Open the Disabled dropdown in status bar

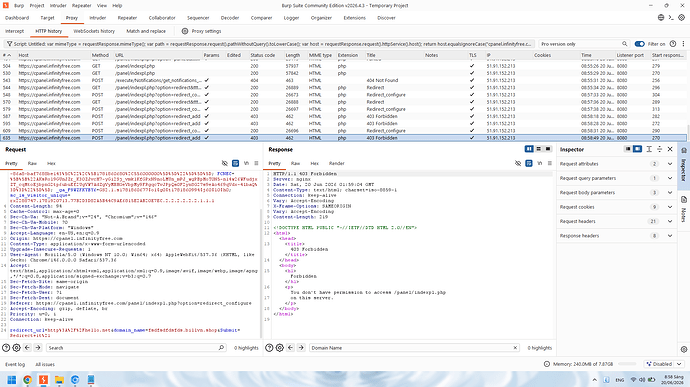(x=664, y=364)
